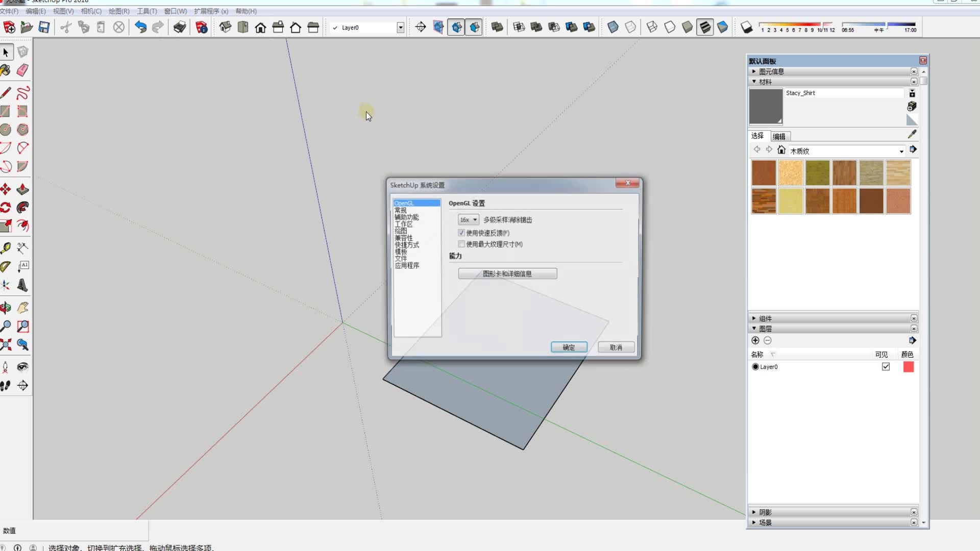This screenshot has width=980, height=551.
Task: Click 图形卡和详细信息 button
Action: (507, 274)
